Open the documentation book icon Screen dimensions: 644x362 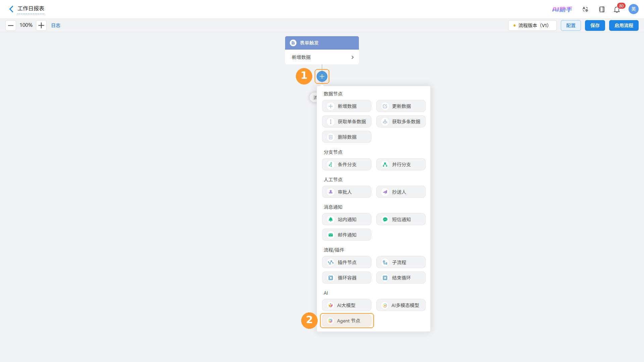tap(602, 9)
